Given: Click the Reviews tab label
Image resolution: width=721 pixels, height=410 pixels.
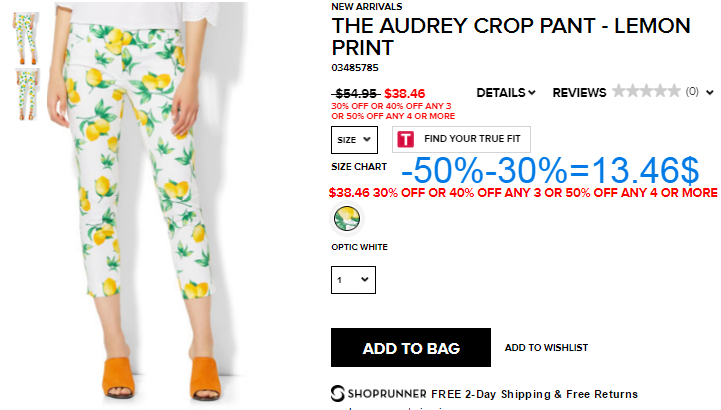Looking at the screenshot, I should pyautogui.click(x=579, y=93).
